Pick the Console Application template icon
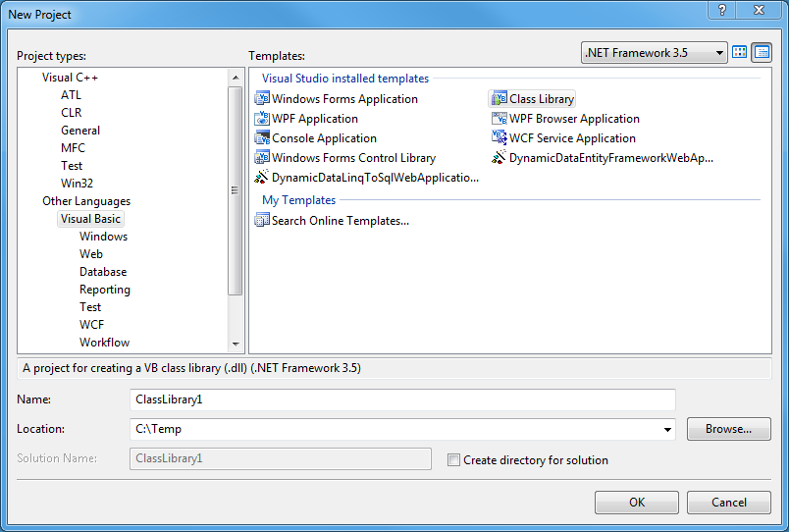This screenshot has height=532, width=789. (262, 137)
